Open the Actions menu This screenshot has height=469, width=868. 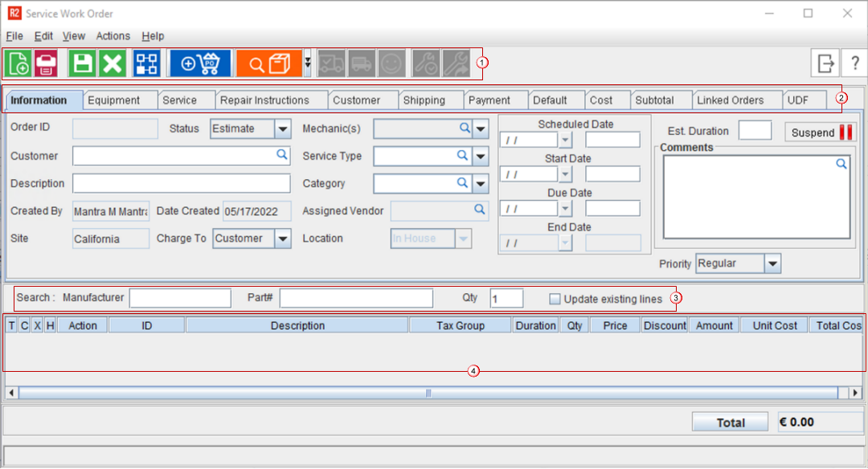(113, 36)
